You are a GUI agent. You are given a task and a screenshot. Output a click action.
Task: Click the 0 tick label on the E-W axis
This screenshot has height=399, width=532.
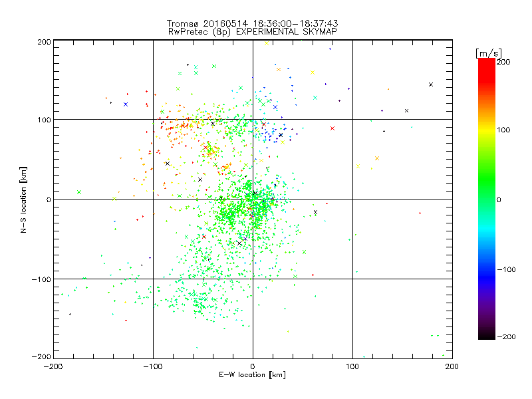pos(253,366)
